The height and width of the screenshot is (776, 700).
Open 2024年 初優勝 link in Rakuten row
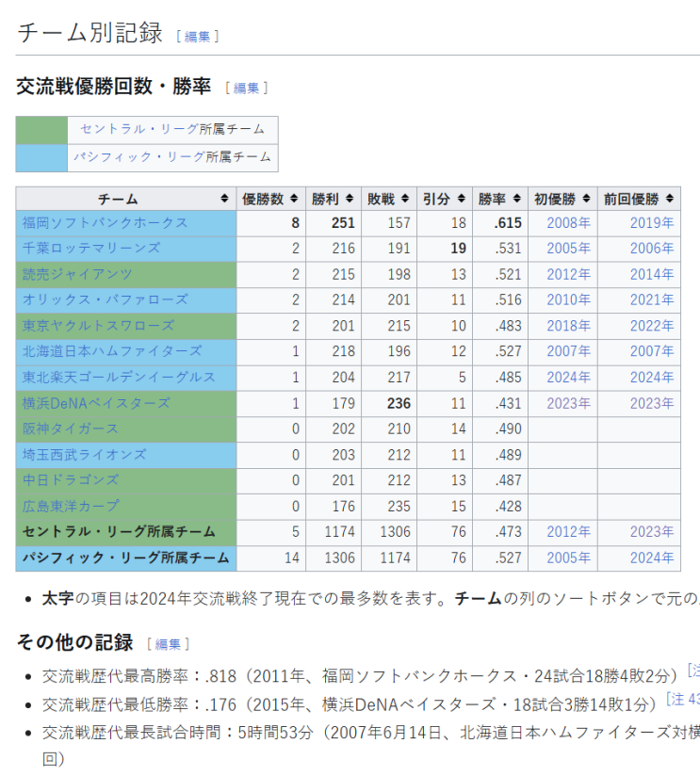pos(569,377)
